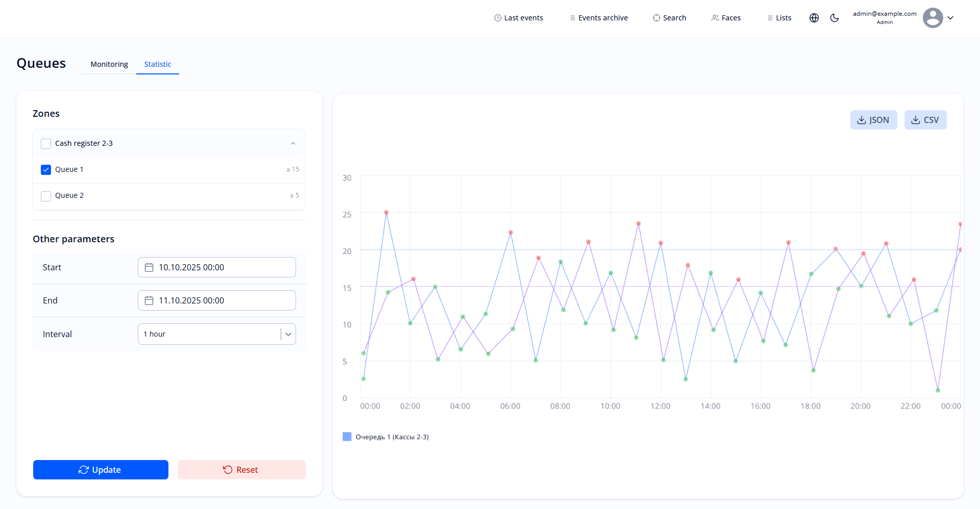Click calendar icon in End field
980x509 pixels.
(149, 300)
